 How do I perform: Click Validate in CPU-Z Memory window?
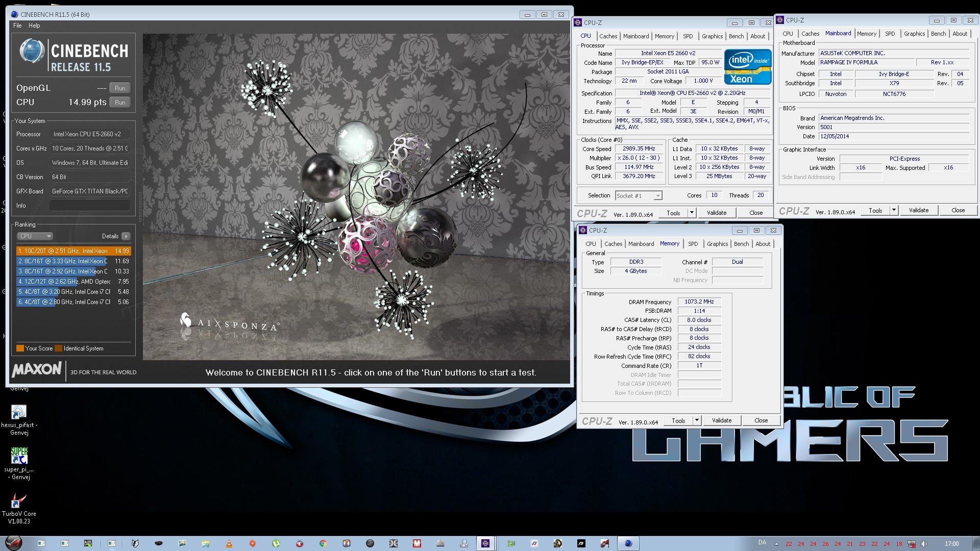point(722,420)
